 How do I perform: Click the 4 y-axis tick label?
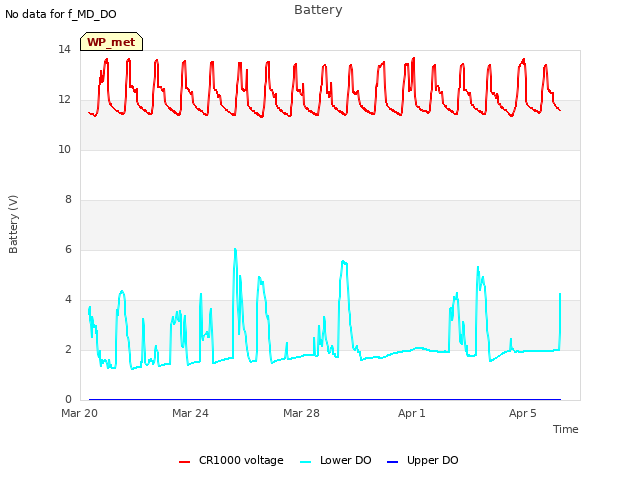point(68,300)
